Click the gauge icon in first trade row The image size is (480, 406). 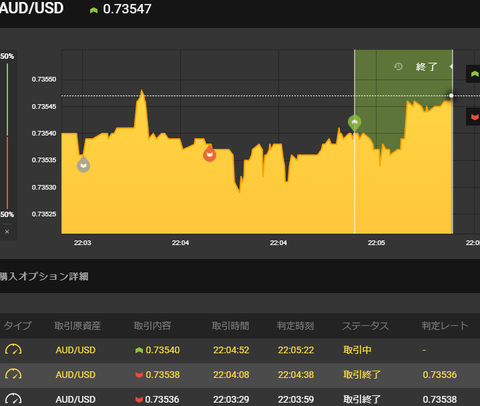tap(13, 350)
